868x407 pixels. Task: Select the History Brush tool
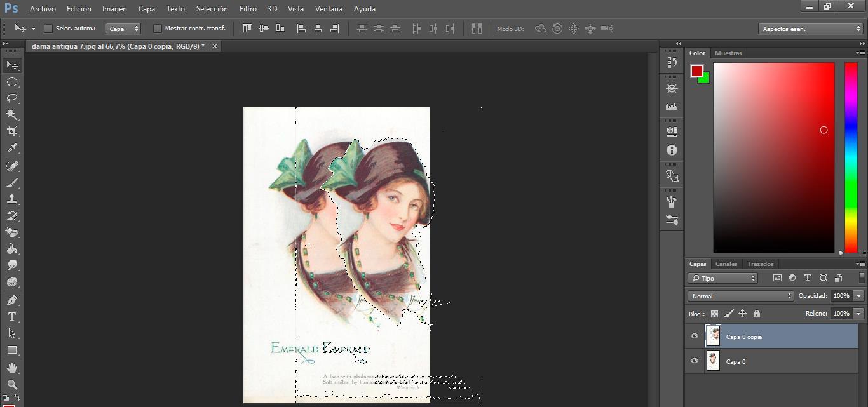[11, 216]
